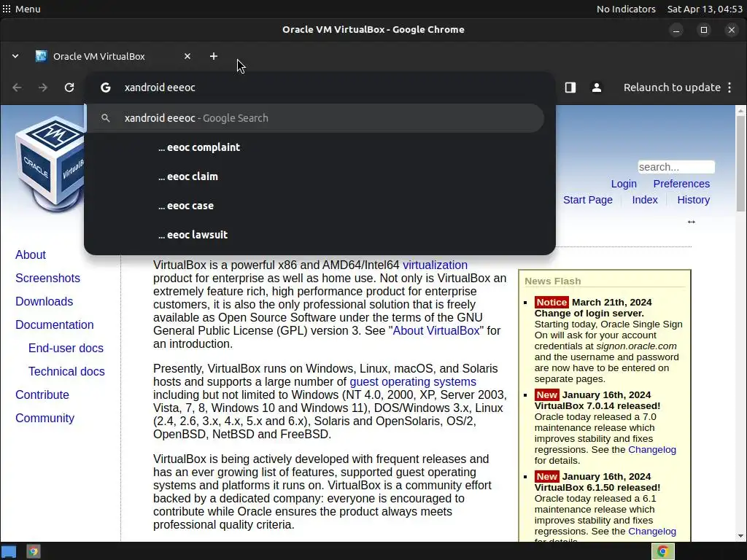Go to Start Page link
Image resolution: width=747 pixels, height=560 pixels.
(x=588, y=200)
